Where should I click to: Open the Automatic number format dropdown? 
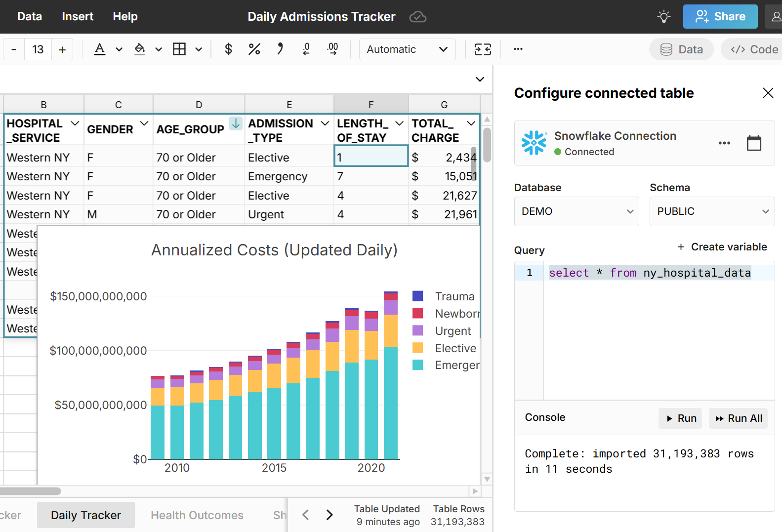[407, 49]
